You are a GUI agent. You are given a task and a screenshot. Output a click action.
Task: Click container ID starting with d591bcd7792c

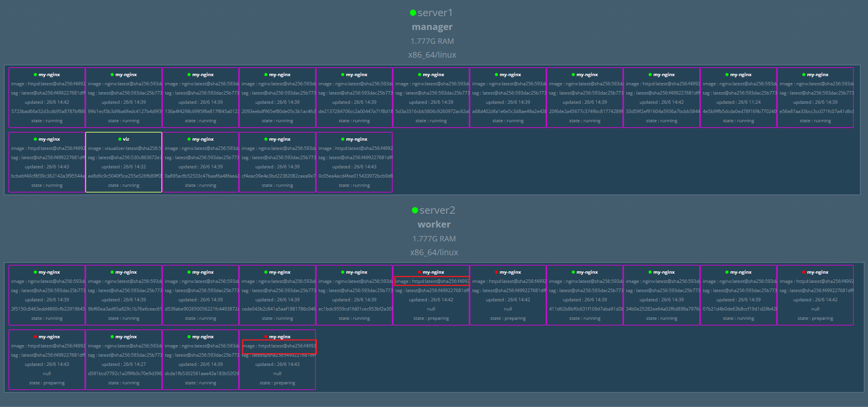pyautogui.click(x=124, y=374)
